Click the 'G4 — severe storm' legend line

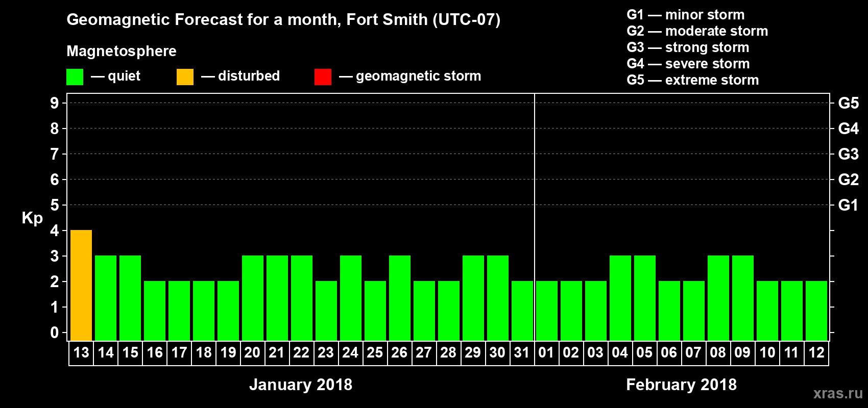click(688, 64)
